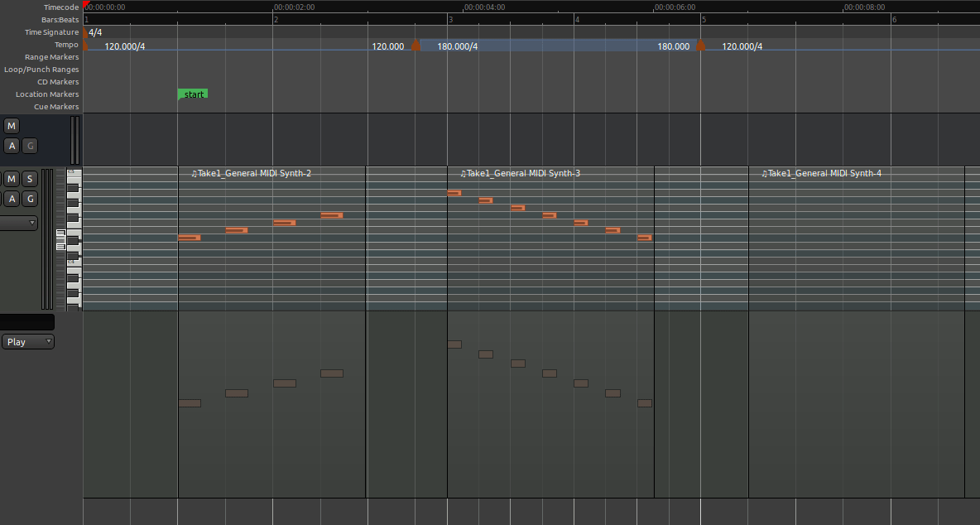Click the velocity bar of Synth-3's first note
980x525 pixels.
tap(454, 344)
